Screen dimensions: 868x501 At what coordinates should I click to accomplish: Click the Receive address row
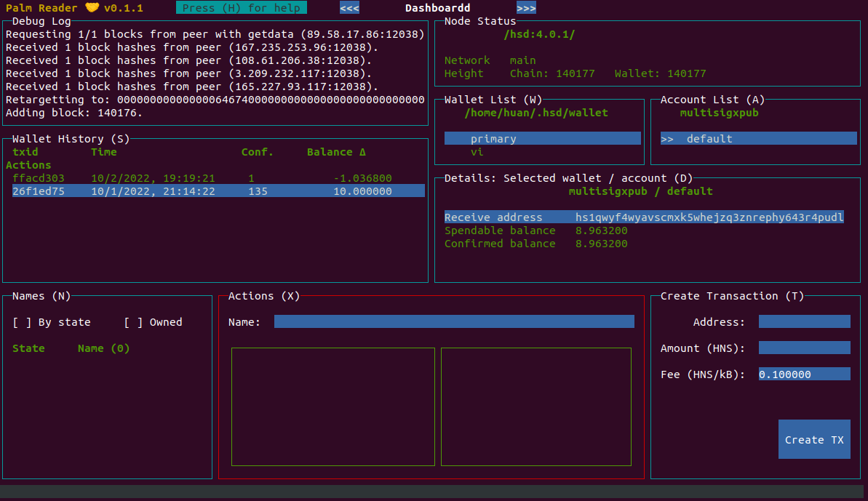coord(644,217)
